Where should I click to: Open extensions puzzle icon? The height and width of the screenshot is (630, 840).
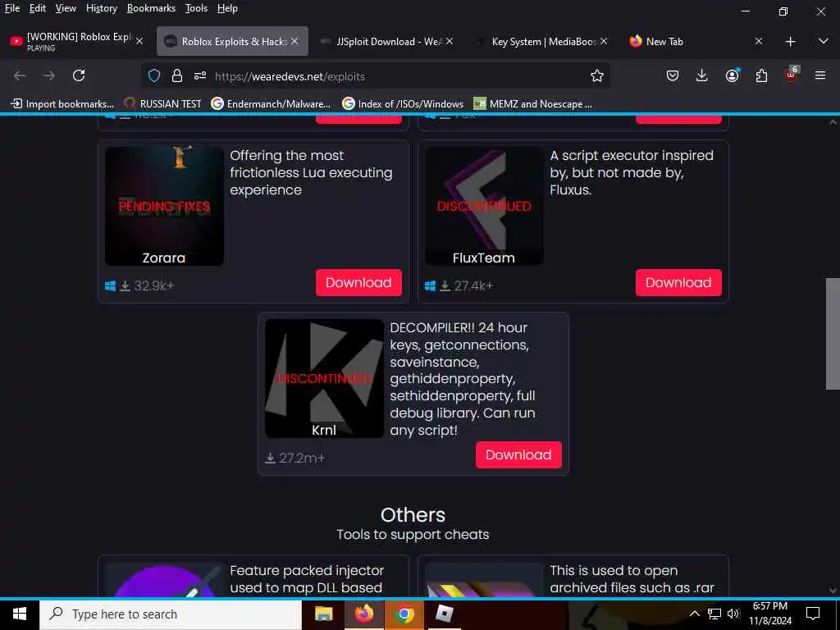point(762,76)
